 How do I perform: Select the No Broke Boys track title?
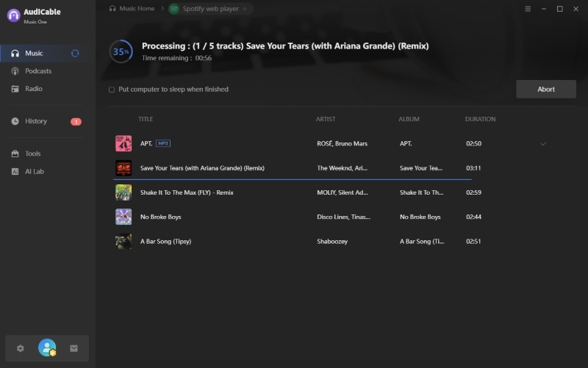160,217
